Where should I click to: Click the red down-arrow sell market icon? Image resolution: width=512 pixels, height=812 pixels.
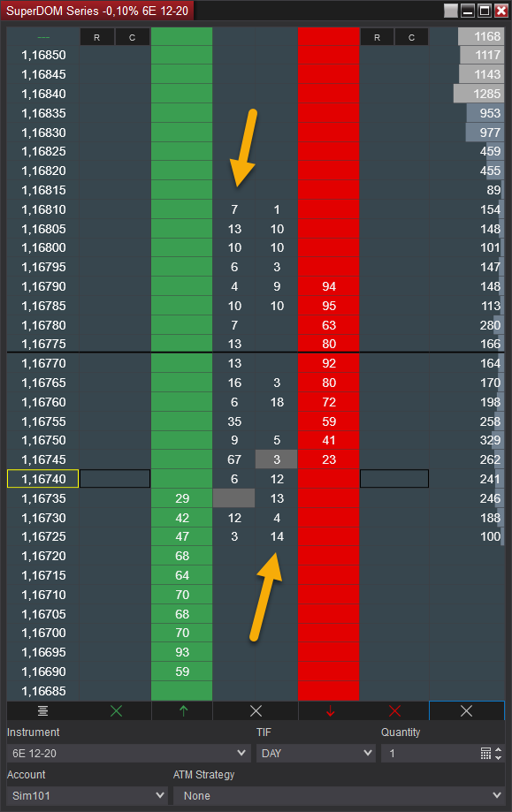(330, 711)
